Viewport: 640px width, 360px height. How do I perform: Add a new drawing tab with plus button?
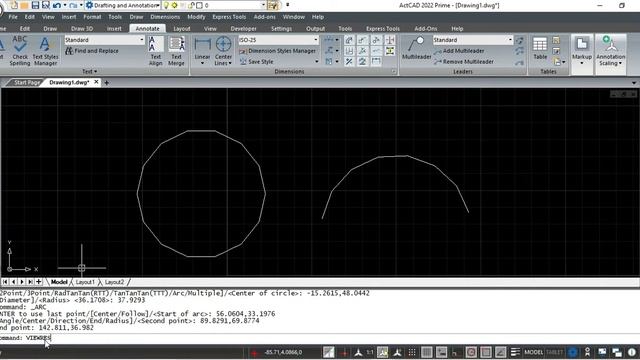107,82
